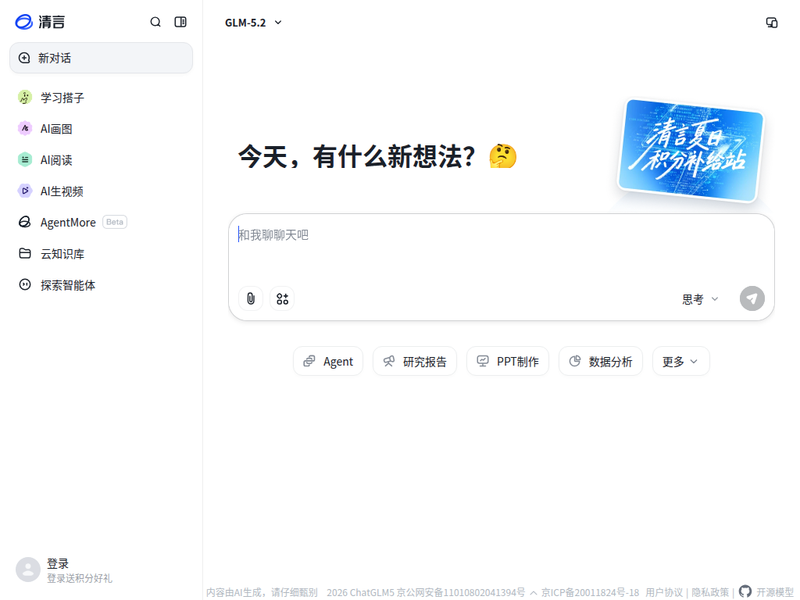Expand the 更多 dropdown chip
Image resolution: width=800 pixels, height=600 pixels.
[x=681, y=361]
